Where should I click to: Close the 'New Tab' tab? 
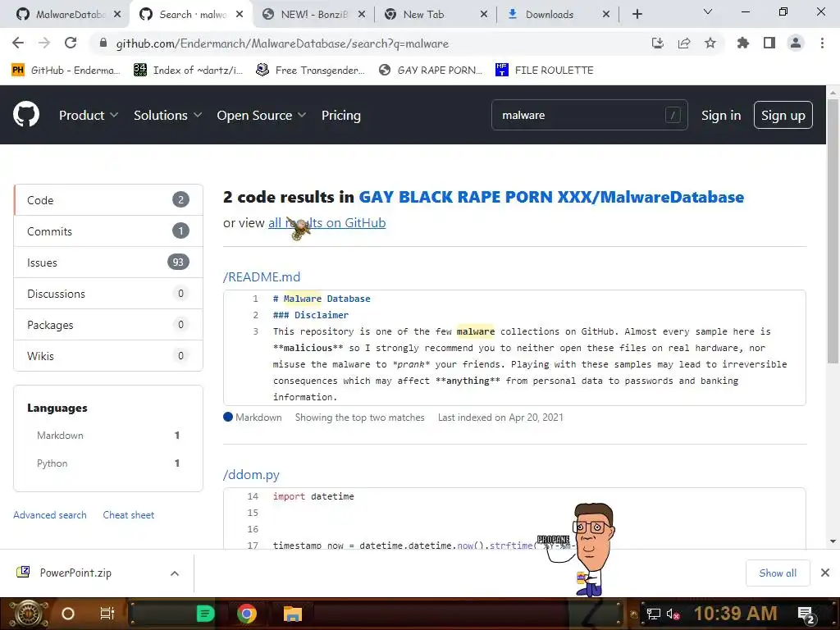coord(484,15)
